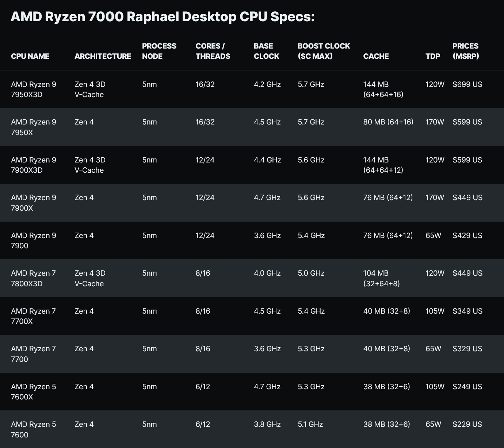Click the $329 US price cell
The height and width of the screenshot is (448, 504).
[467, 349]
